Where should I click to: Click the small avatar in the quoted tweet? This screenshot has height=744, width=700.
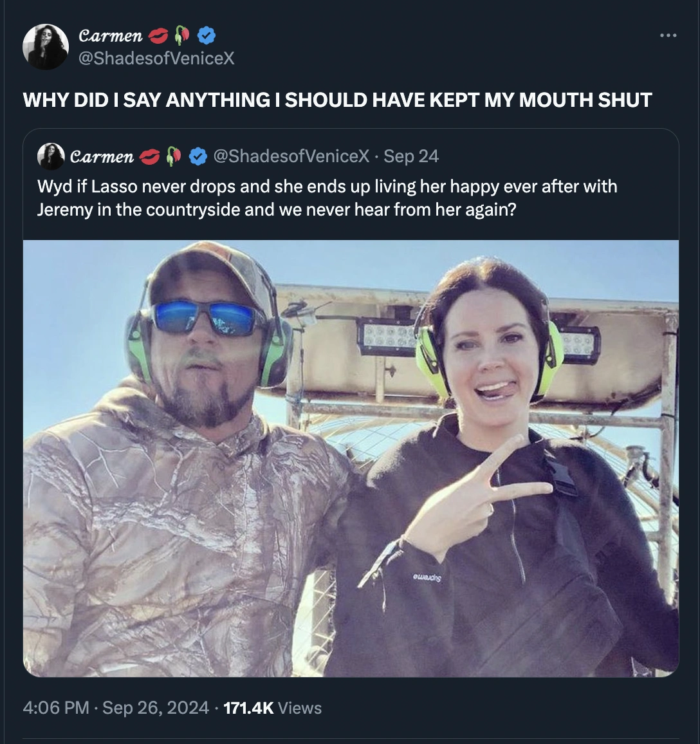[x=50, y=156]
